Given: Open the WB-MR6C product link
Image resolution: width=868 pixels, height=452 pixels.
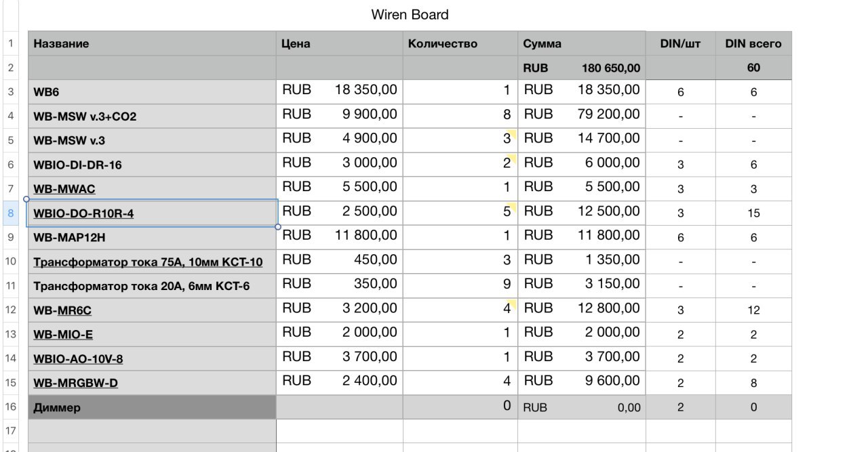Looking at the screenshot, I should tap(62, 310).
